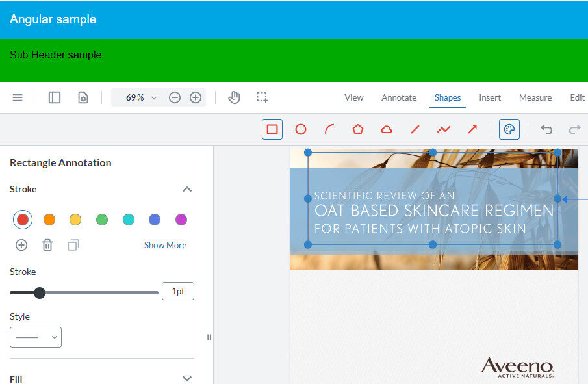Open the line Style dropdown
588x384 pixels.
36,337
